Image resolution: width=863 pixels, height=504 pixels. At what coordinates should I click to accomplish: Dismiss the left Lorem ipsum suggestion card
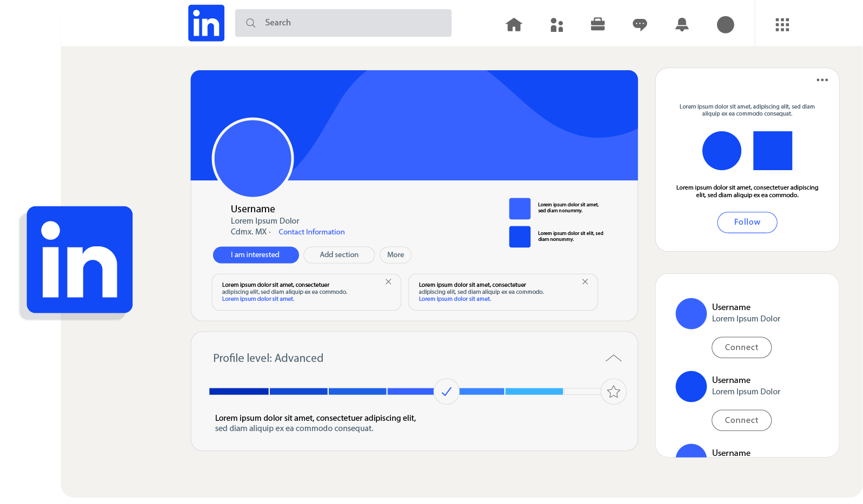click(x=388, y=282)
